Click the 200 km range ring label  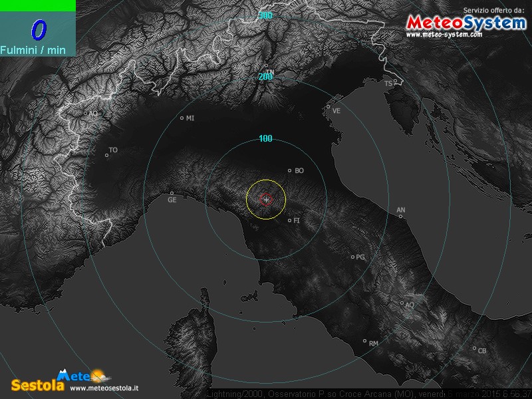click(265, 77)
